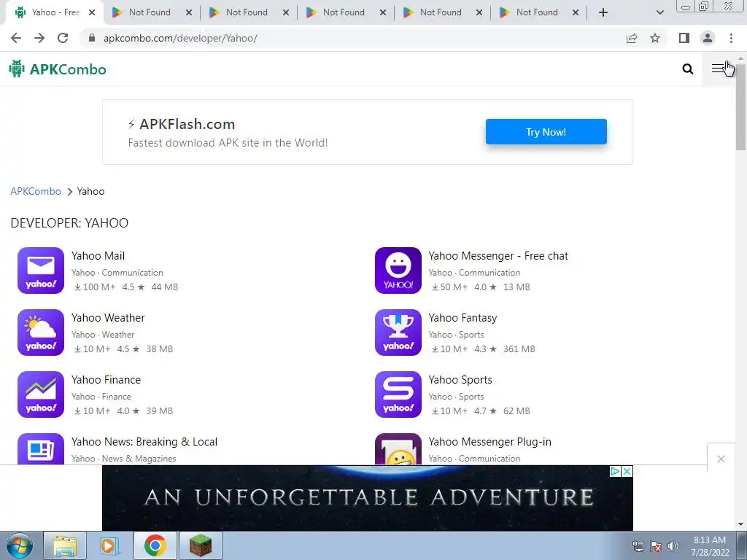
Task: Bookmark this page with the star
Action: [x=655, y=38]
